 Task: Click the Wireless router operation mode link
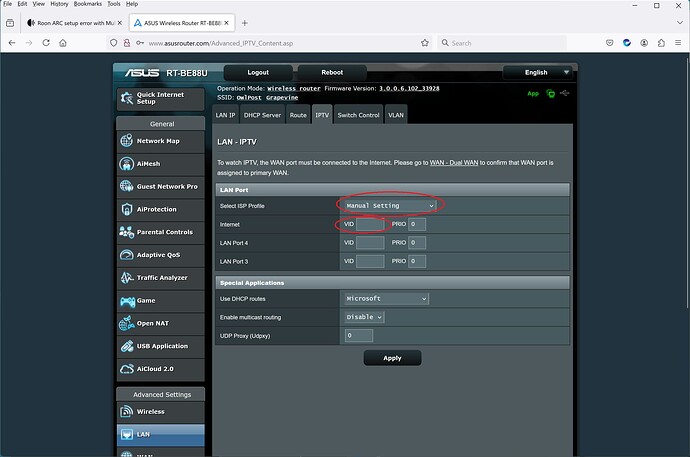(x=294, y=88)
